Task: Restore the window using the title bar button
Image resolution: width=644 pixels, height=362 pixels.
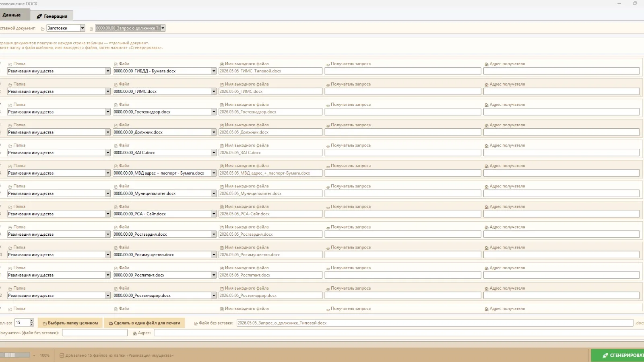Action: [635, 3]
